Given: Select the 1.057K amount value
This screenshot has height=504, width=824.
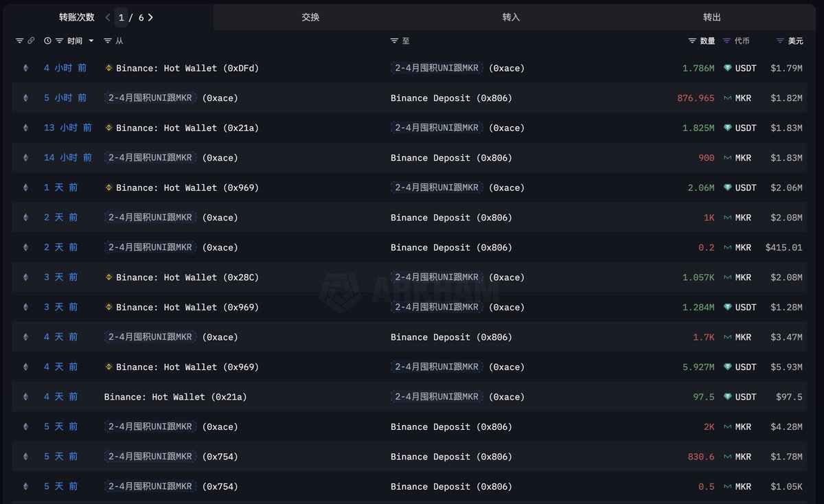Looking at the screenshot, I should tap(698, 277).
